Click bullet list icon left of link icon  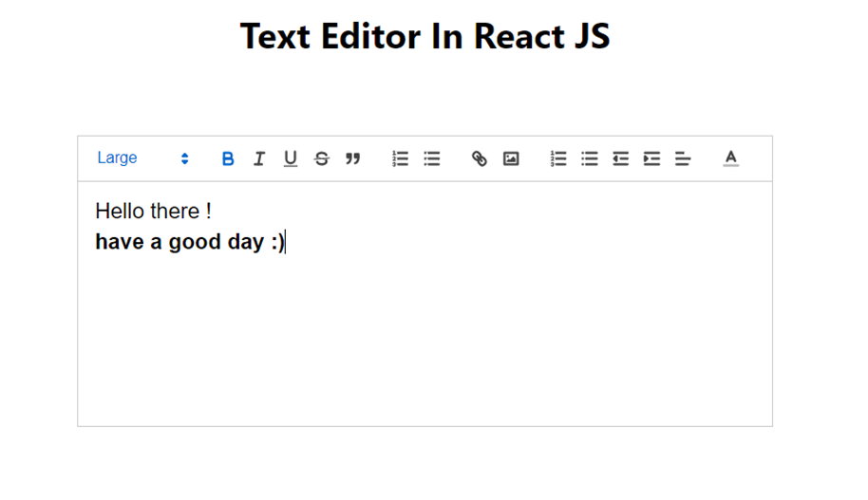tap(432, 158)
